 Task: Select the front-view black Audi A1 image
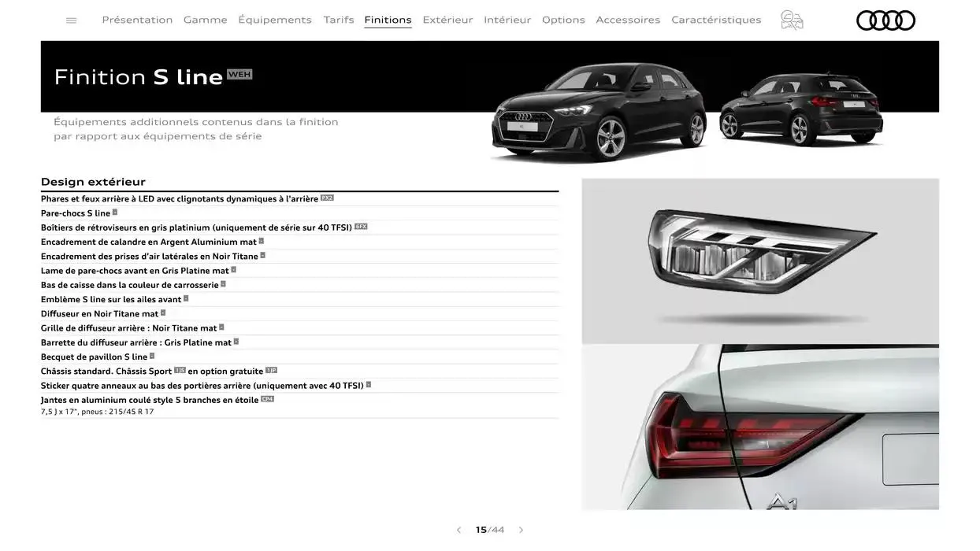click(598, 113)
